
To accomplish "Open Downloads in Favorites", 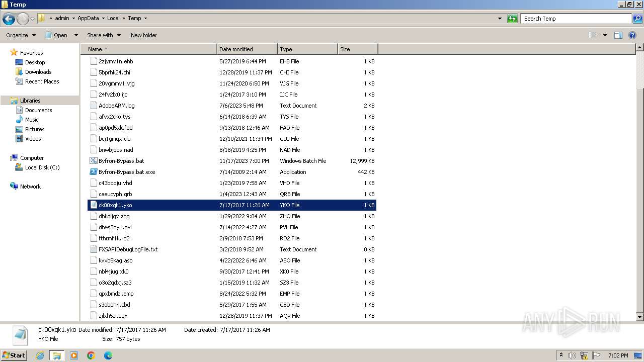I will pos(38,72).
